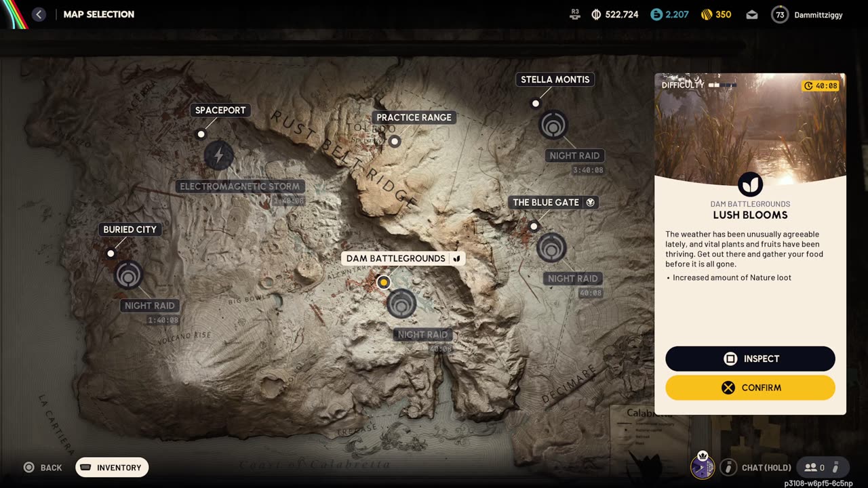
Task: Choose The Blue Gate Night Raid icon
Action: 551,248
